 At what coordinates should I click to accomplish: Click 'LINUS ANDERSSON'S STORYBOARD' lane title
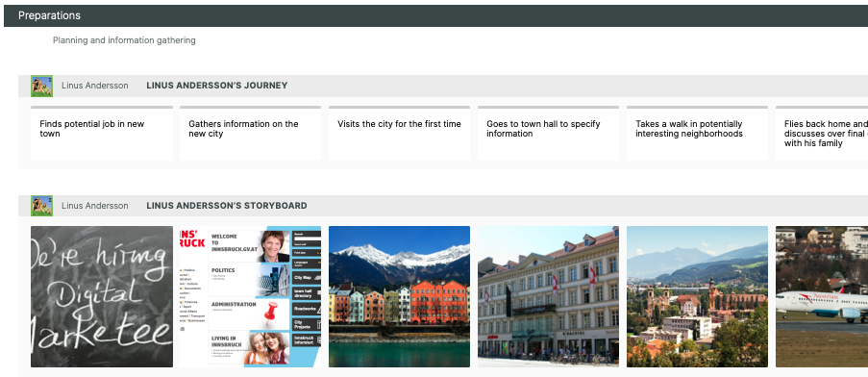tap(227, 206)
